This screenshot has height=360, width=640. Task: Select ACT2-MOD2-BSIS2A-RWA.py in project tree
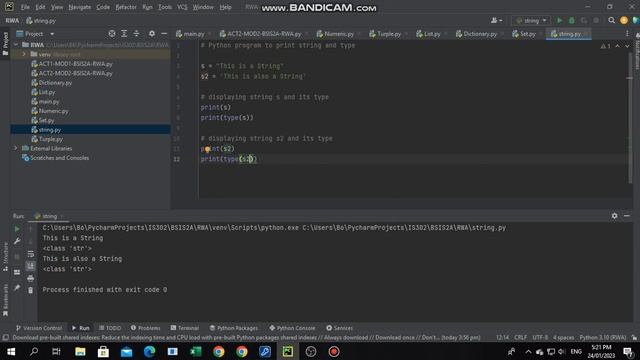[72, 73]
